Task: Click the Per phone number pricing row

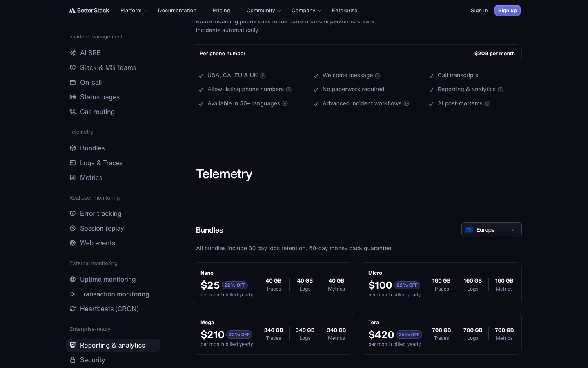Action: coord(357,54)
